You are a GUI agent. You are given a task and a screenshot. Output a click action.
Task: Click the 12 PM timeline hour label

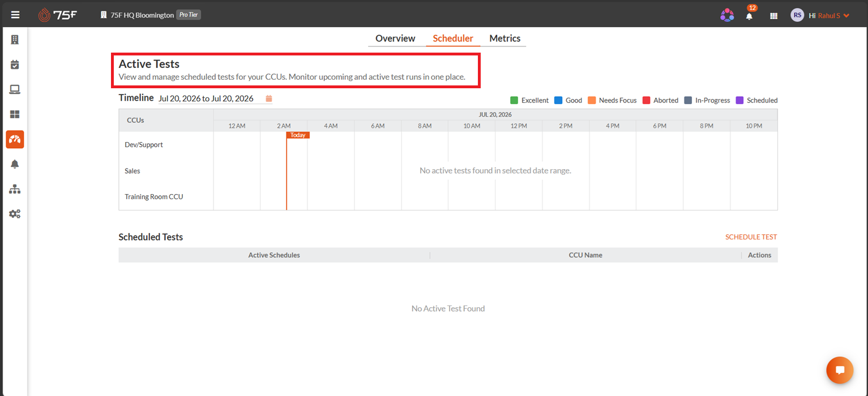(518, 126)
